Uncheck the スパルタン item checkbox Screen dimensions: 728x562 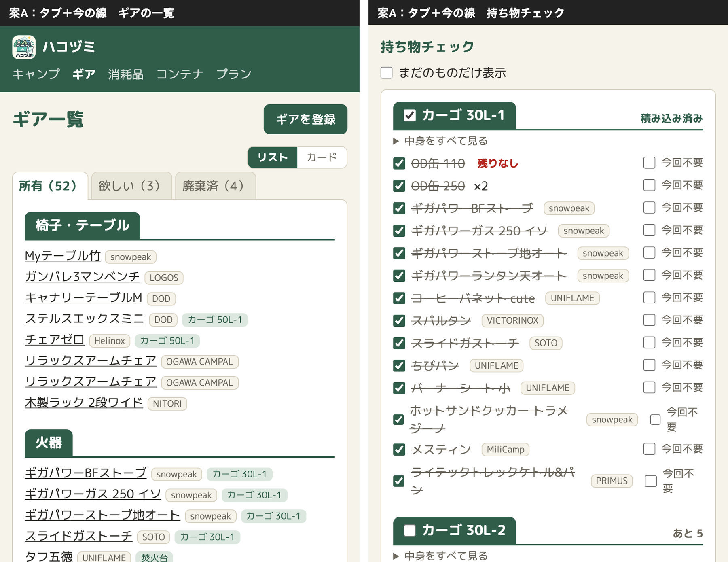[399, 321]
